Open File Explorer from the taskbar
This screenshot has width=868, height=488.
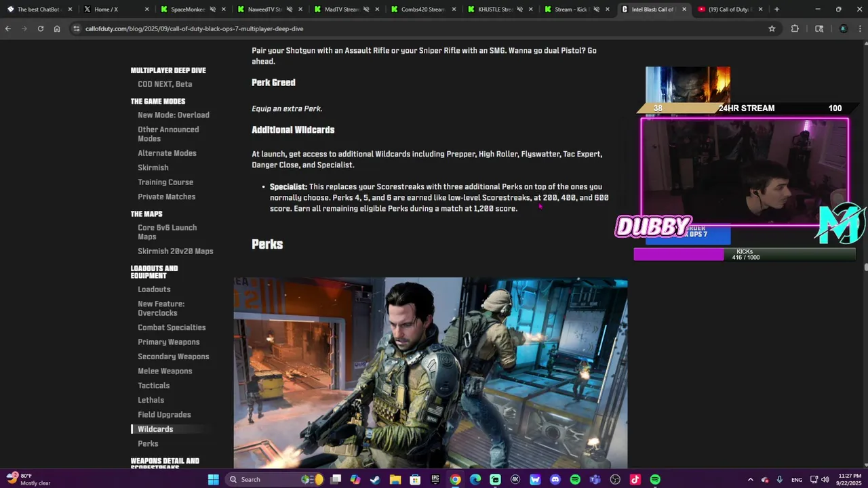coord(395,479)
